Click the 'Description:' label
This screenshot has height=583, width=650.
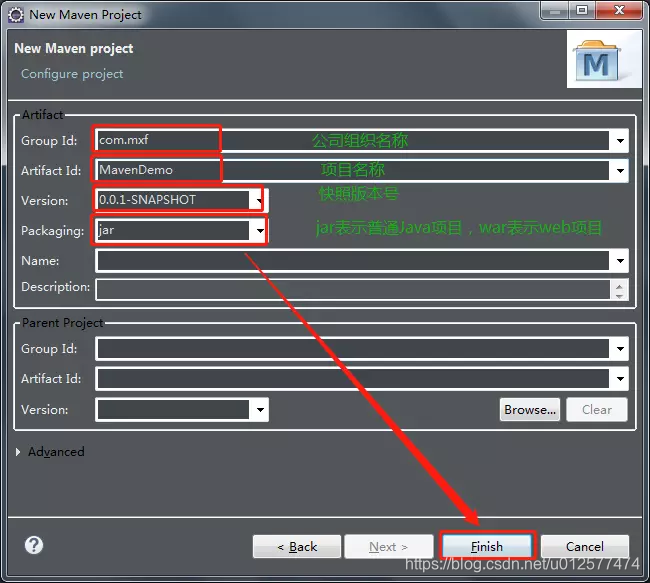point(56,287)
